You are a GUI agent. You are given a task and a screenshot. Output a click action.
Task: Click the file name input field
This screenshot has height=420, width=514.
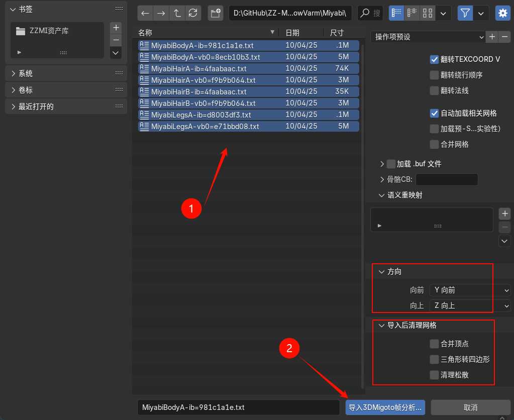(x=238, y=407)
